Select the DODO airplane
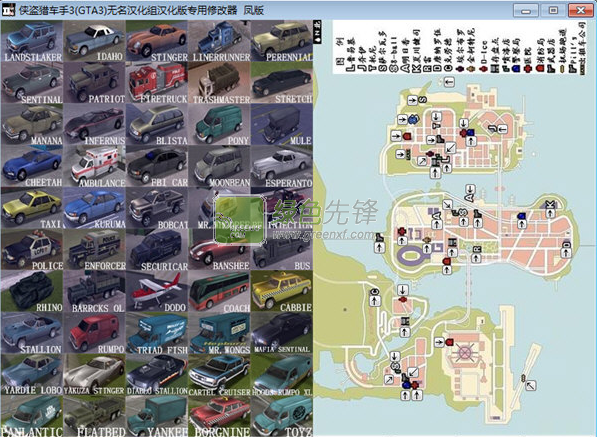597x437 pixels. pyautogui.click(x=157, y=292)
